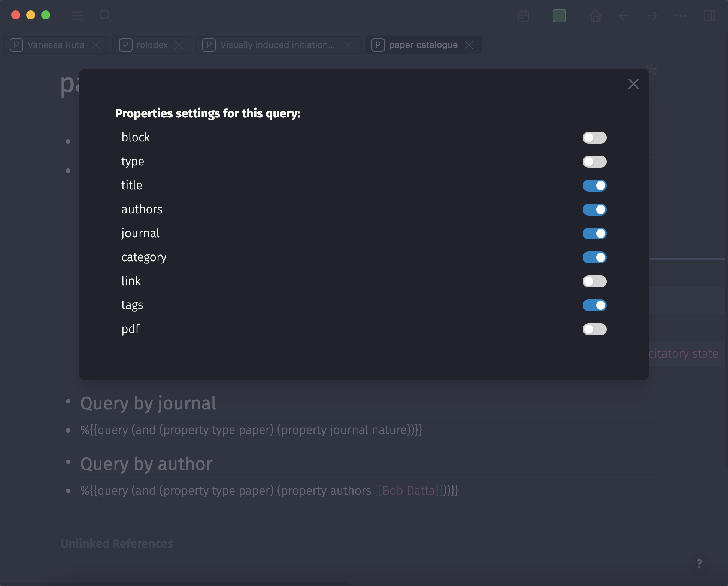Open the more options menu

click(x=680, y=16)
